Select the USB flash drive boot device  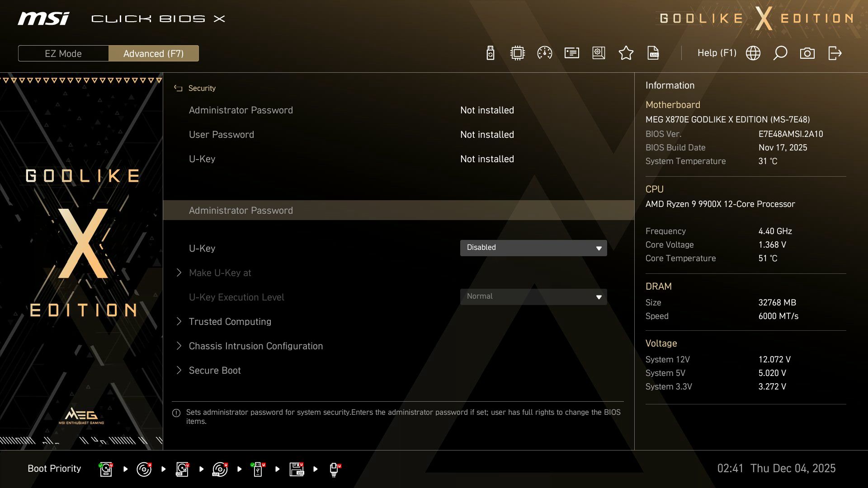(257, 469)
